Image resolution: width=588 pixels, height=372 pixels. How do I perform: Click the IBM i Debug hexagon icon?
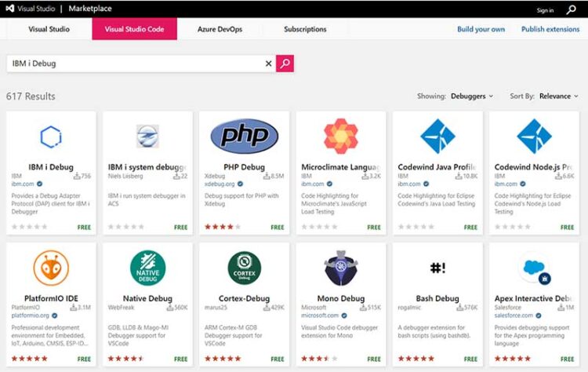(x=51, y=137)
